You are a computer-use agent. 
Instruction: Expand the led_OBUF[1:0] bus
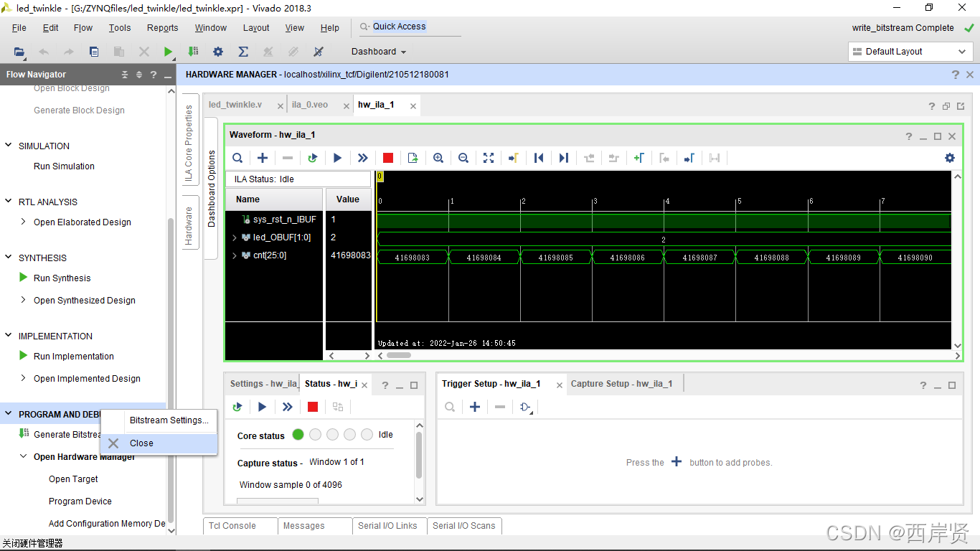(x=235, y=237)
